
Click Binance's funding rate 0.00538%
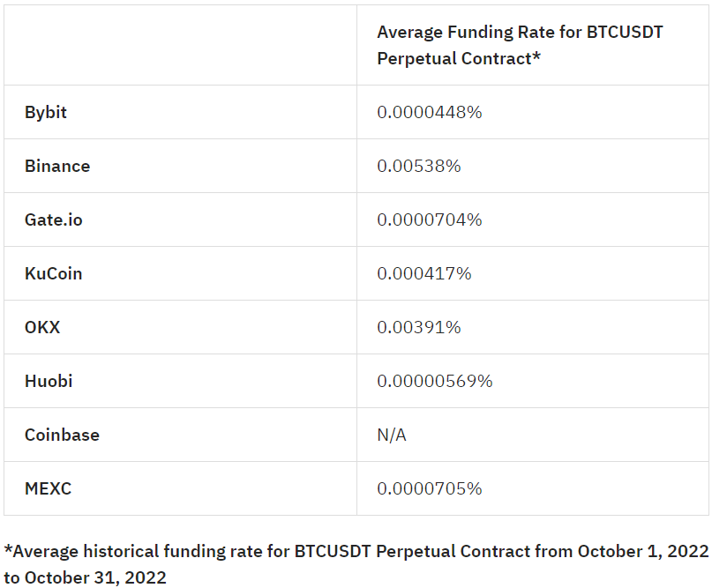418,166
